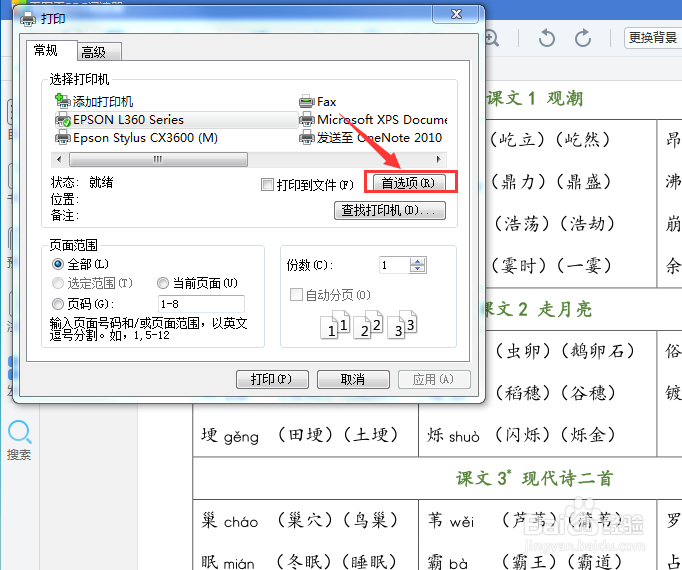Viewport: 682px width, 570px height.
Task: Click the Change Background (更换背景) button
Action: pos(652,38)
